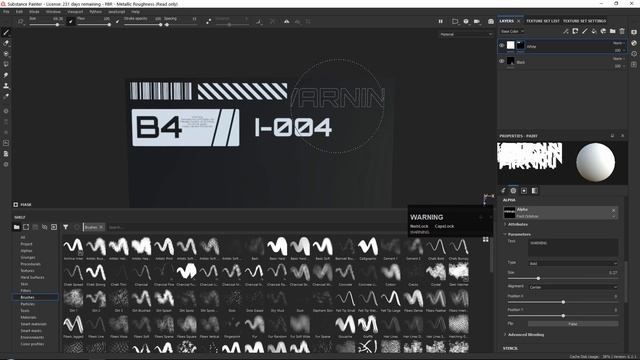Open the font Type dropdown

point(573,263)
